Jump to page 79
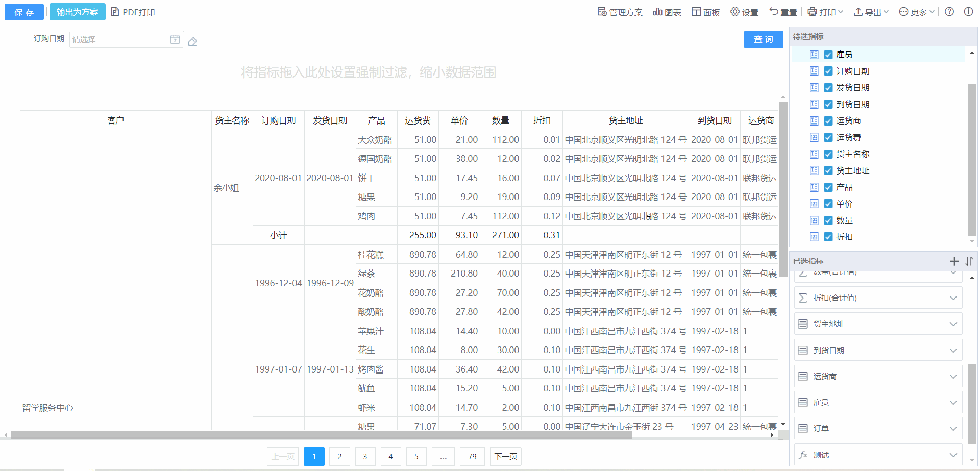The image size is (980, 471). point(472,456)
